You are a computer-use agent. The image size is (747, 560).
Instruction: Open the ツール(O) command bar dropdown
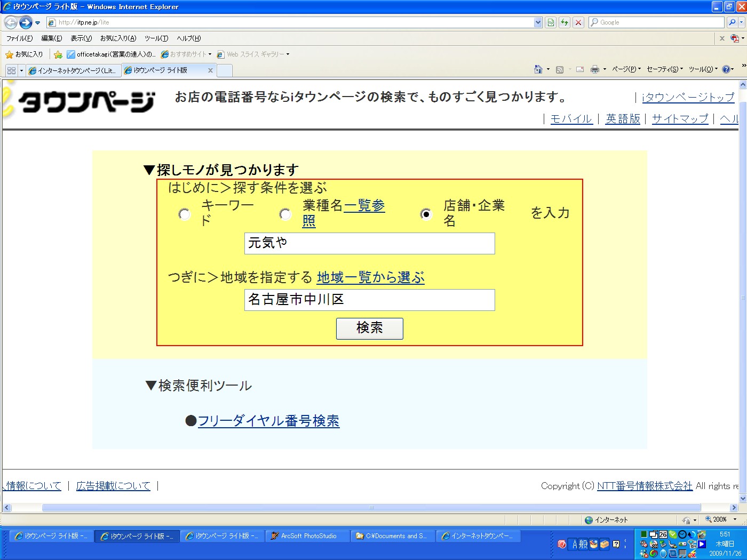coord(703,69)
